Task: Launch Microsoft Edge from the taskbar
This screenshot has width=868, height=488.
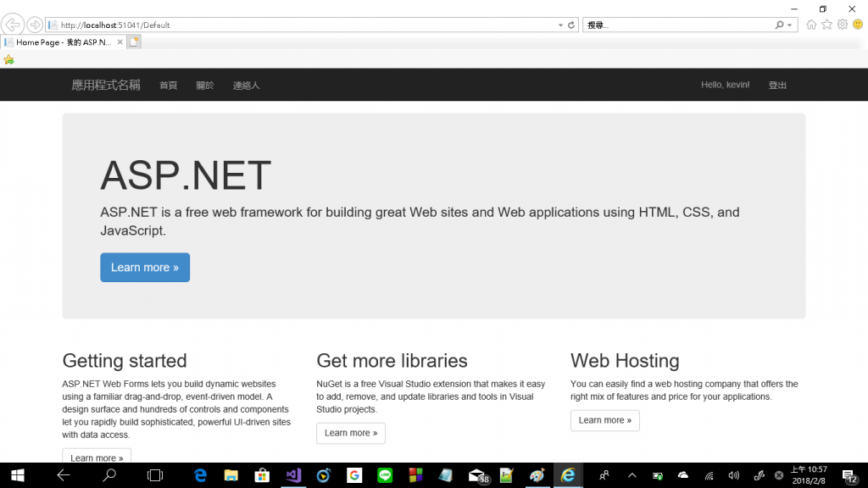Action: coord(200,475)
